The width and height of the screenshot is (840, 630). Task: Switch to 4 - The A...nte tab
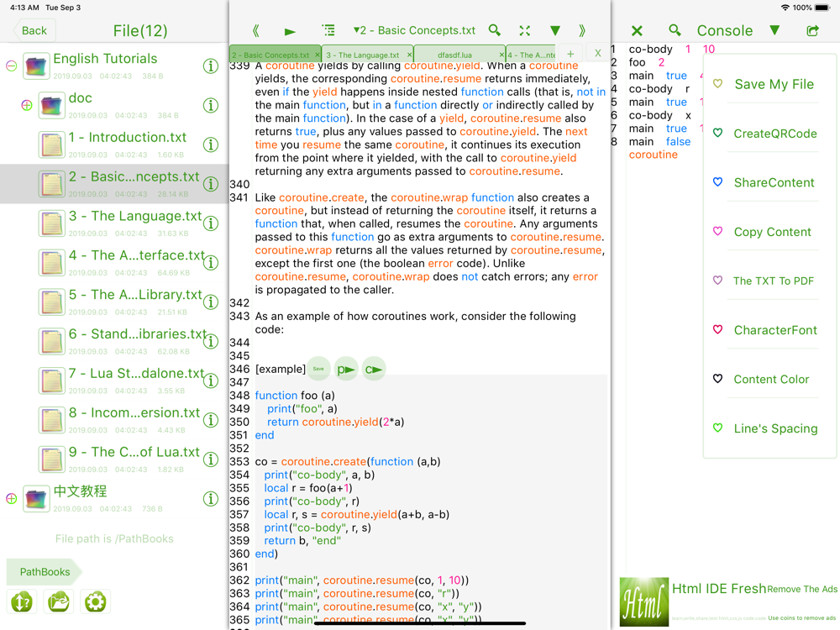531,55
